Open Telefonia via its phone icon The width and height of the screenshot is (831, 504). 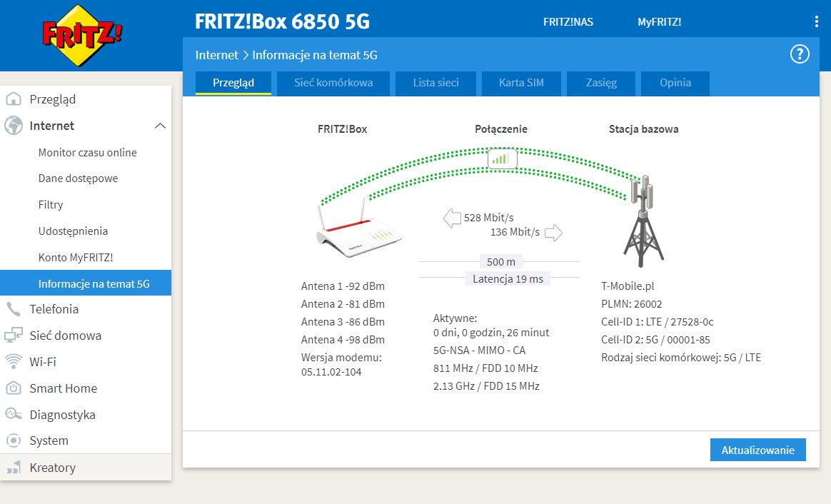pyautogui.click(x=14, y=308)
